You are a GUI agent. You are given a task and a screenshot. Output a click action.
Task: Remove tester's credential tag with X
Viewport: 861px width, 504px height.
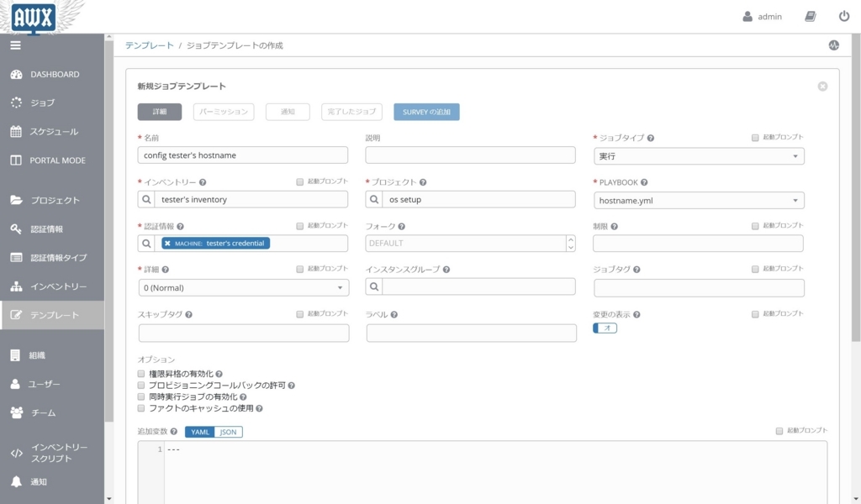[x=167, y=244]
